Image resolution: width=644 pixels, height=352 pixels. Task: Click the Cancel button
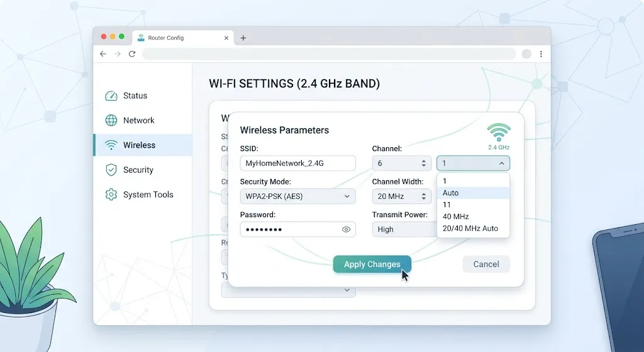pos(486,264)
